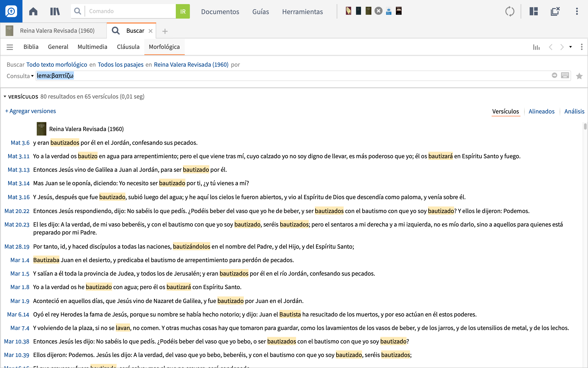This screenshot has height=368, width=588.
Task: Open the blue document shortcut icon
Action: tap(389, 11)
